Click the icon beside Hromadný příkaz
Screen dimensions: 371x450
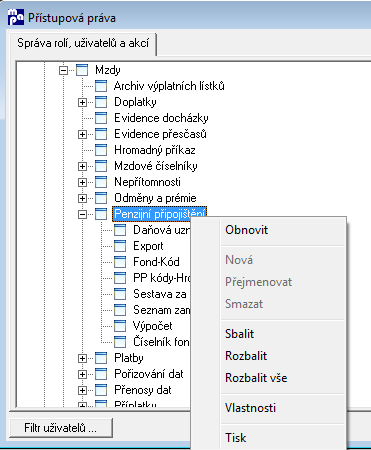click(x=101, y=150)
